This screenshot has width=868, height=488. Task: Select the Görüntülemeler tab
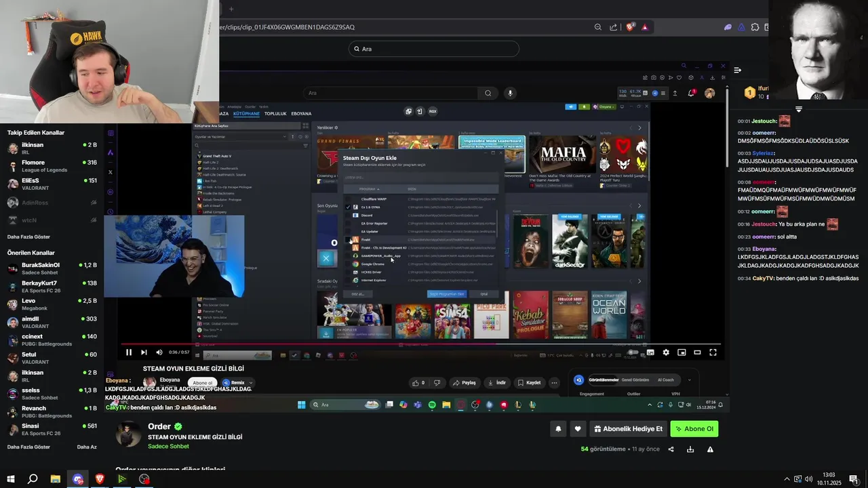pyautogui.click(x=603, y=380)
